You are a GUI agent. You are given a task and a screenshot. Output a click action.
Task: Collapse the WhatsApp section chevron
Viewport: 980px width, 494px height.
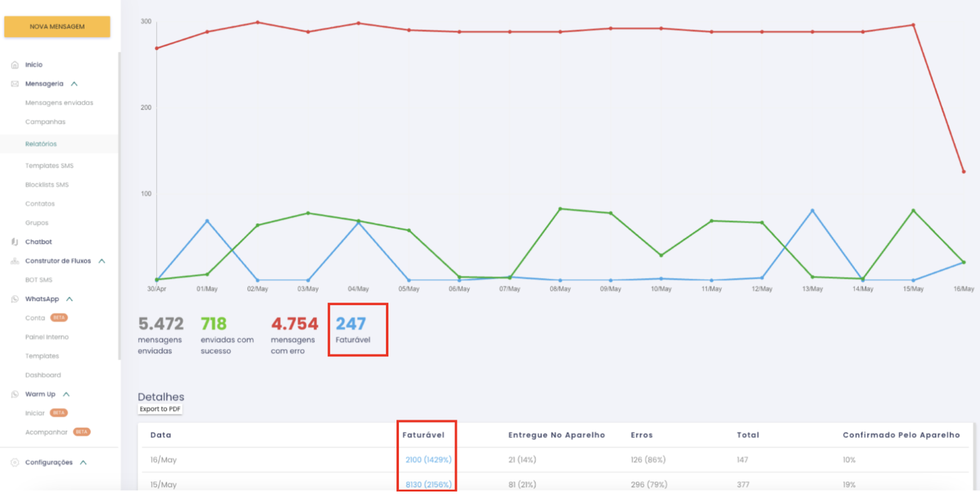70,300
